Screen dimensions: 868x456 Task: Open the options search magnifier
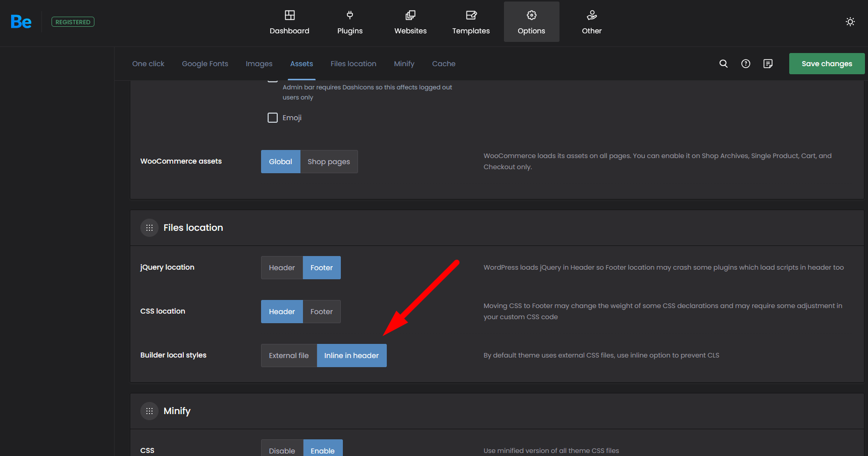click(723, 64)
